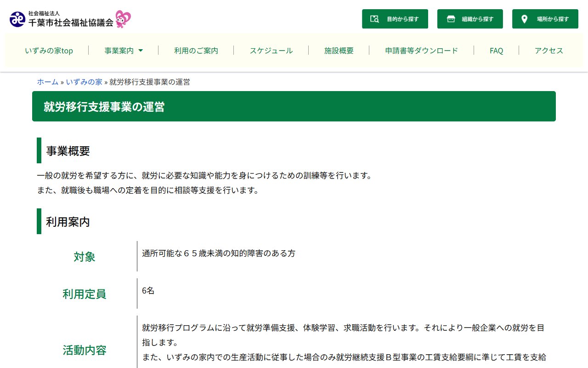The height and width of the screenshot is (368, 588).
Task: Open the 目的から探す button
Action: point(395,19)
